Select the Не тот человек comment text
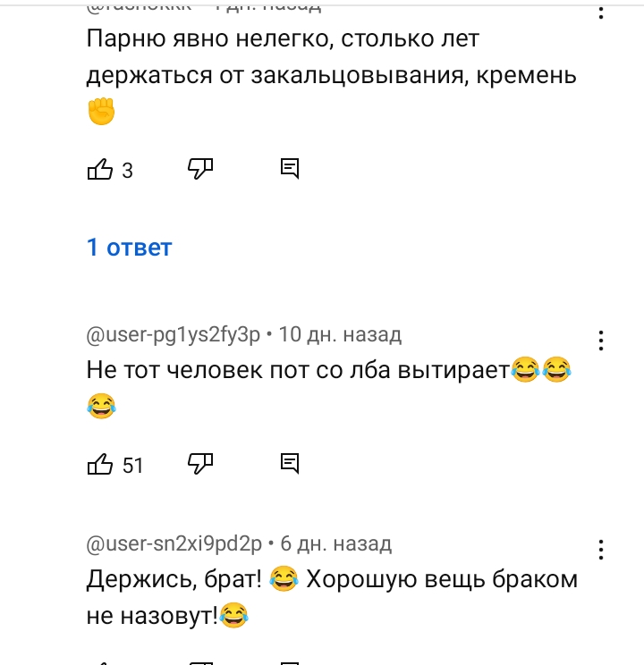This screenshot has width=644, height=665. tap(329, 388)
